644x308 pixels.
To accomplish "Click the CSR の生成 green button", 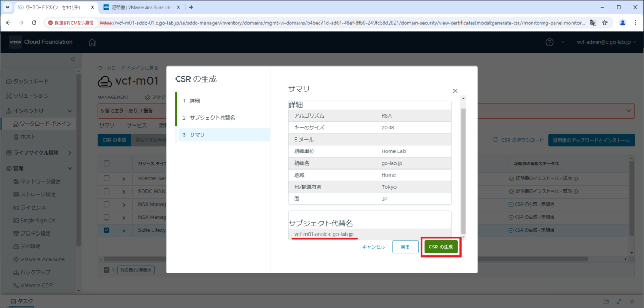I will point(441,247).
